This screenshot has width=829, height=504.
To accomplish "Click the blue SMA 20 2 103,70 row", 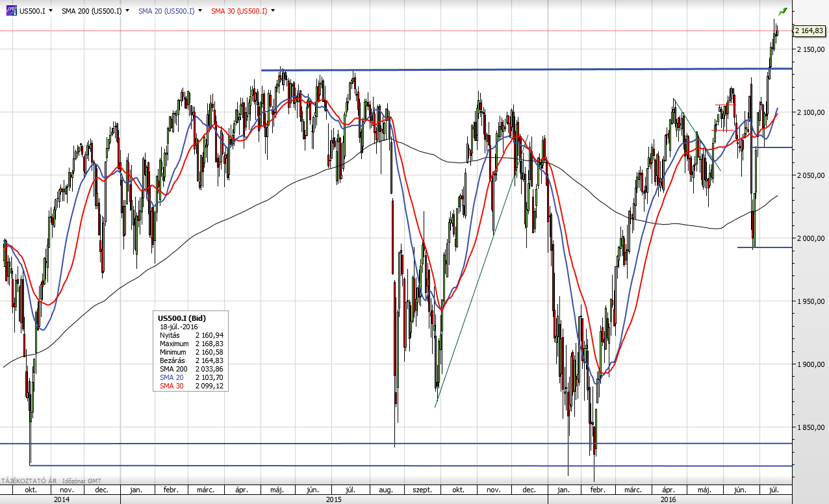I will 191,377.
